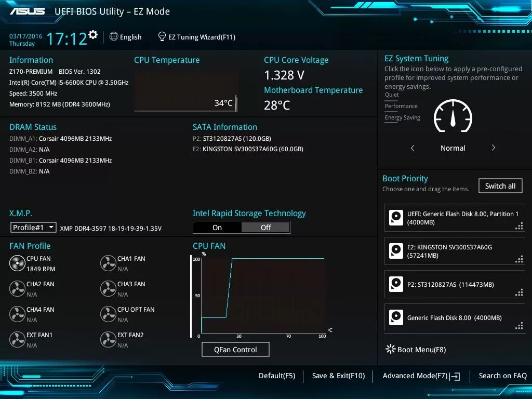The image size is (532, 399).
Task: Select P2: ST3120827AS (114473MB) boot entry
Action: click(455, 284)
